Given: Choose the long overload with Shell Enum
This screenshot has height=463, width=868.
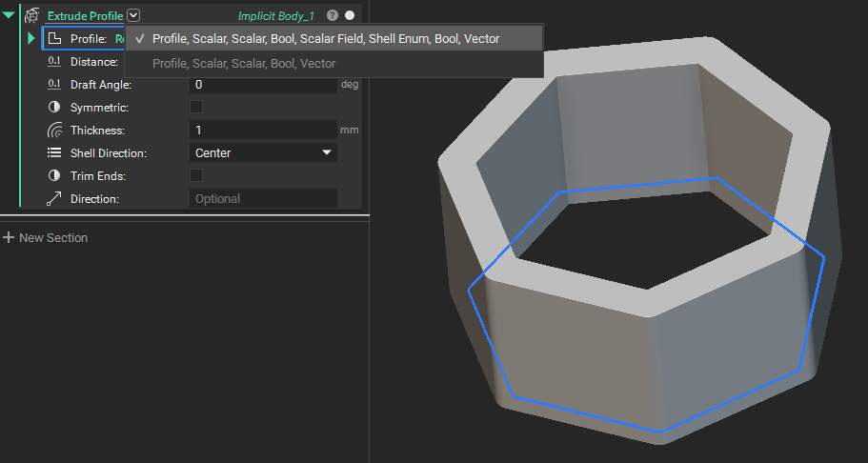Looking at the screenshot, I should coord(333,39).
